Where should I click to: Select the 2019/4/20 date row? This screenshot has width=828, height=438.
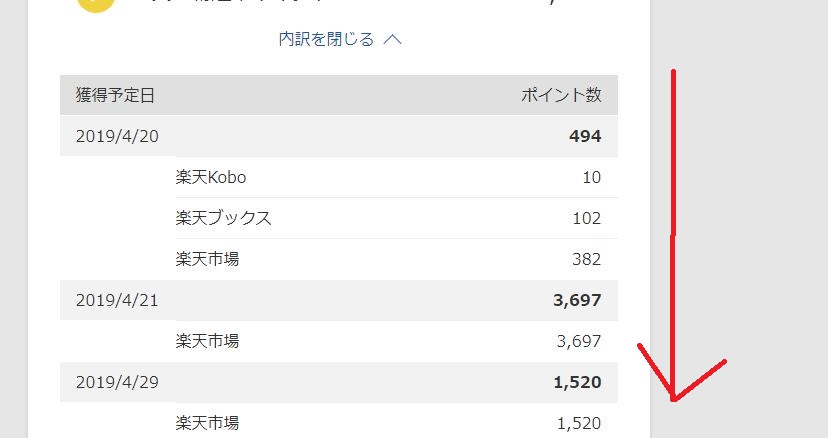click(x=338, y=136)
